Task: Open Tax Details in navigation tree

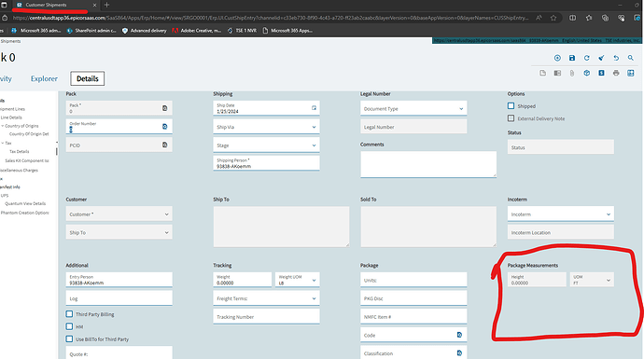Action: pyautogui.click(x=20, y=151)
